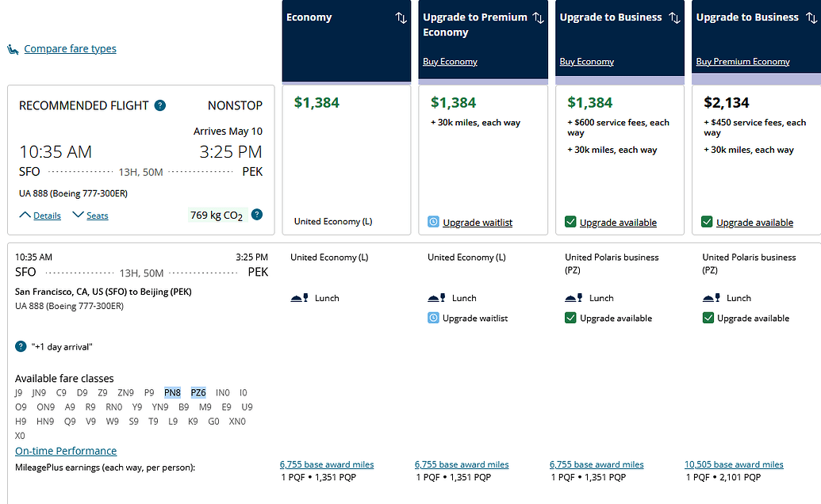Click the highlighted PN8 fare class
821x504 pixels.
click(172, 392)
